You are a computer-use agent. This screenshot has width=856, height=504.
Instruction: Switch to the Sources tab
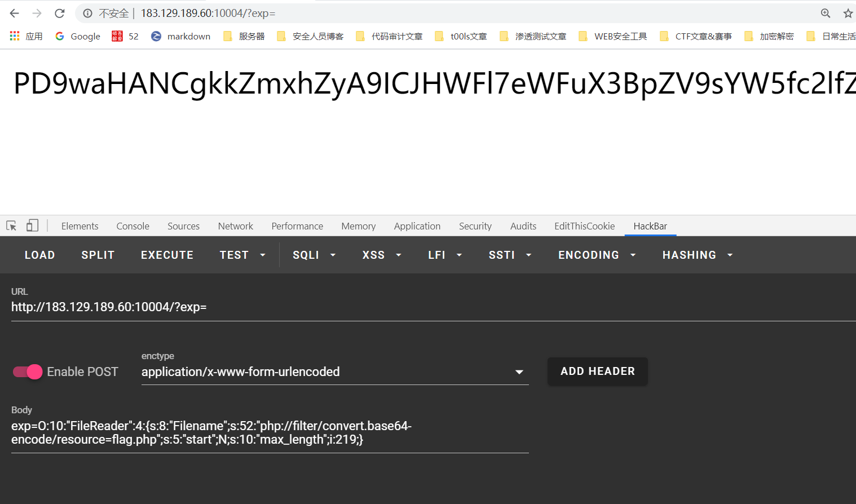183,226
